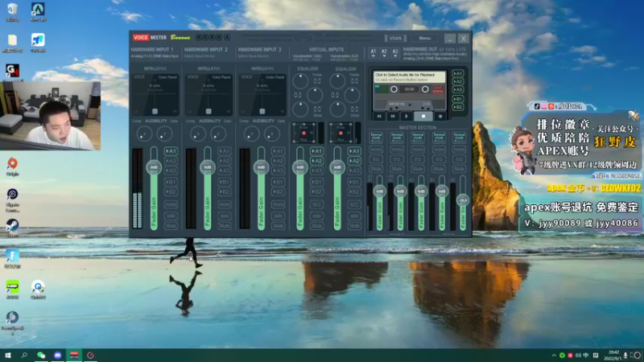
Task: Click the Intellipan handle on Hardware Input 3
Action: coord(262,111)
